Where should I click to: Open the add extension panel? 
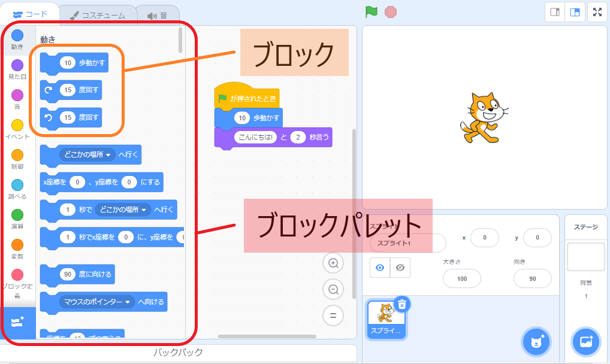pos(17,323)
